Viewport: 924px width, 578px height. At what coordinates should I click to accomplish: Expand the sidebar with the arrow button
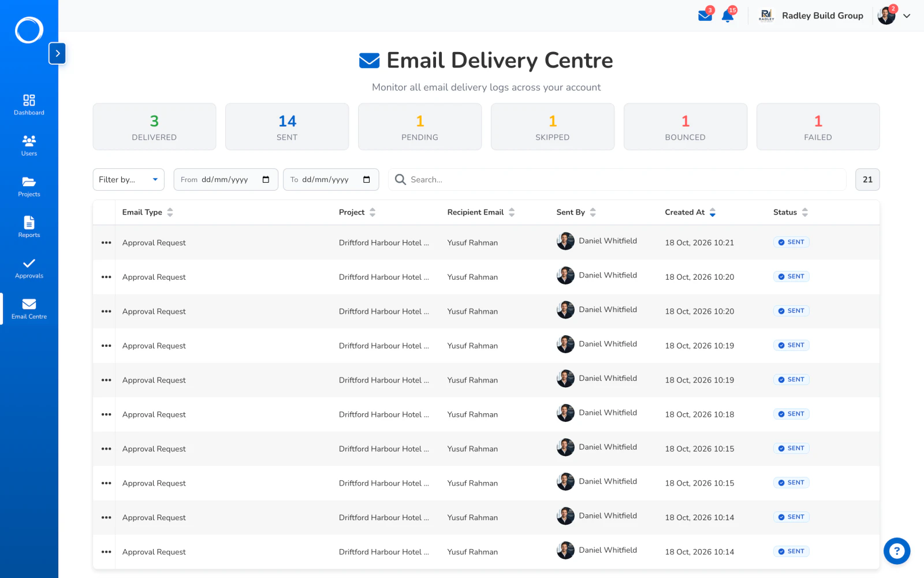57,53
